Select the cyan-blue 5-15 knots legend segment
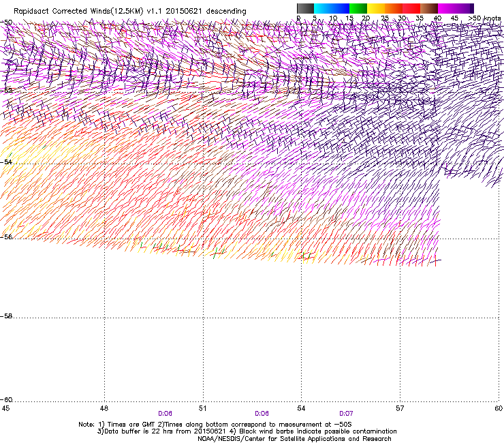Viewport: 504px width, 443px height. pyautogui.click(x=332, y=8)
